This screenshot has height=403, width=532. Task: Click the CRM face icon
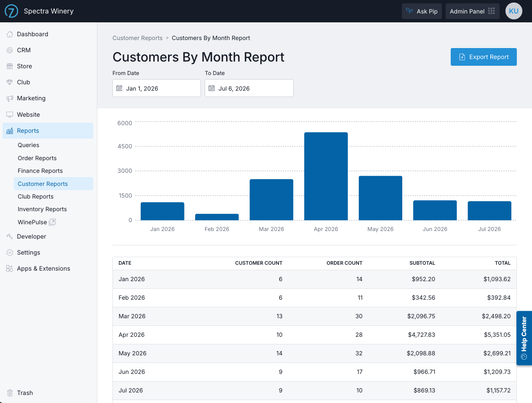[10, 50]
